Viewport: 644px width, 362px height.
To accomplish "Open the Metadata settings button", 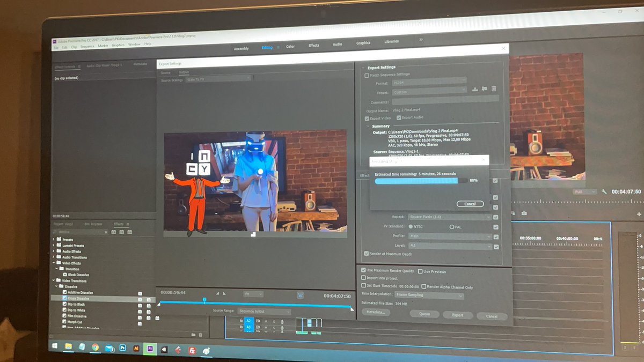I will pos(375,312).
